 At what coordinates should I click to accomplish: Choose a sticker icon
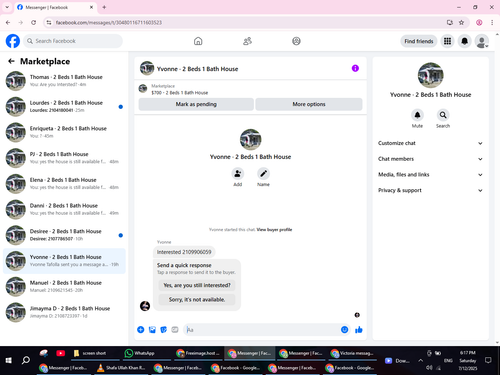click(164, 330)
